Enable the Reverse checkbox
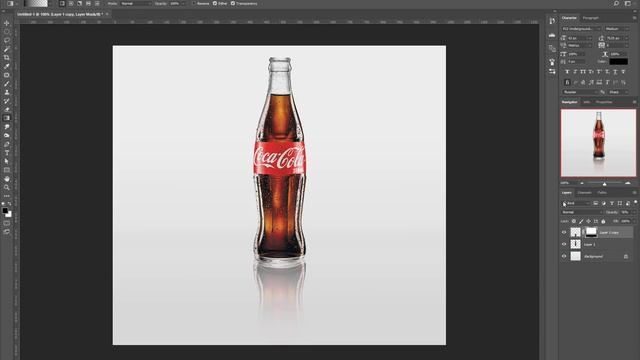The image size is (640, 360). tap(194, 3)
